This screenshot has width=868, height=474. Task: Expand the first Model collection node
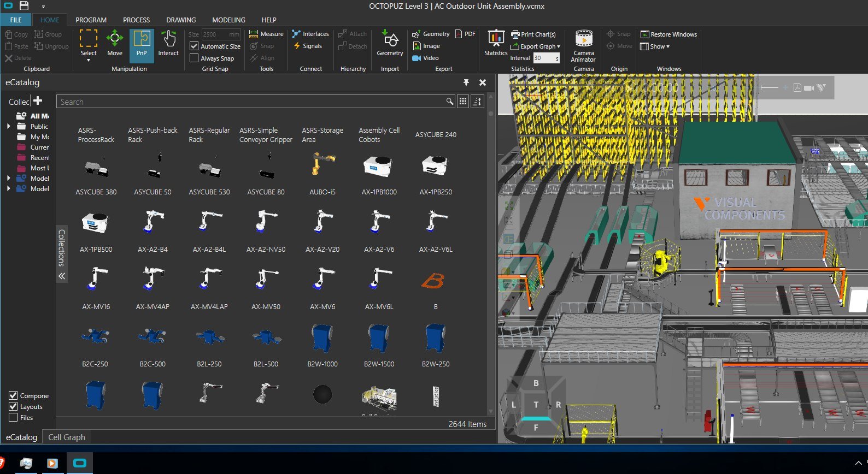click(x=8, y=178)
